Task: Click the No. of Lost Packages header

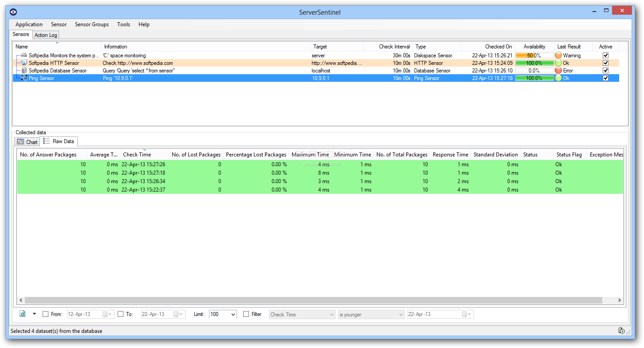Action: 196,155
